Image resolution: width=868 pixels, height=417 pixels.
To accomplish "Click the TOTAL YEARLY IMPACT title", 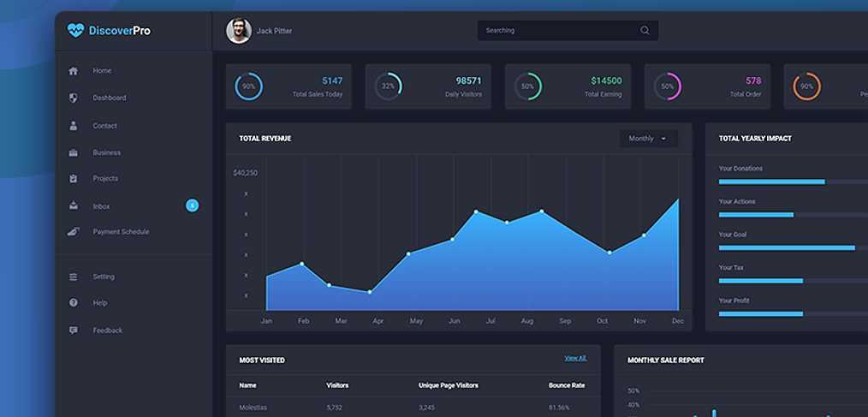I will pos(755,139).
